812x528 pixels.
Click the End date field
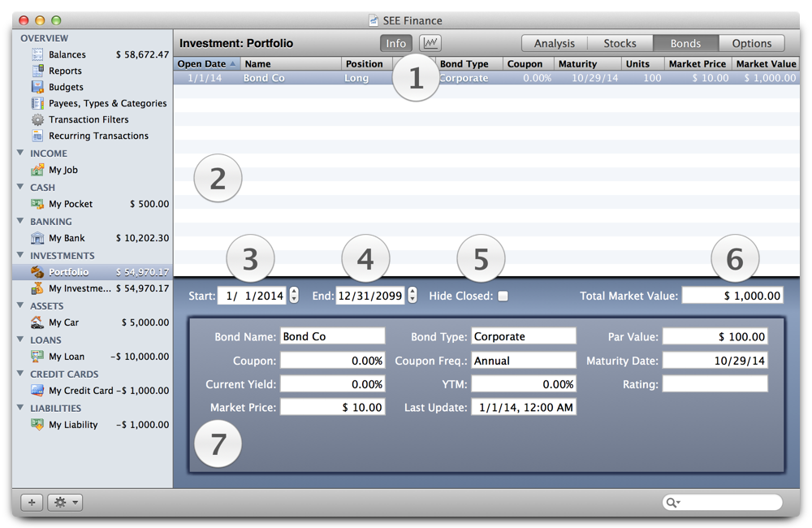point(370,296)
